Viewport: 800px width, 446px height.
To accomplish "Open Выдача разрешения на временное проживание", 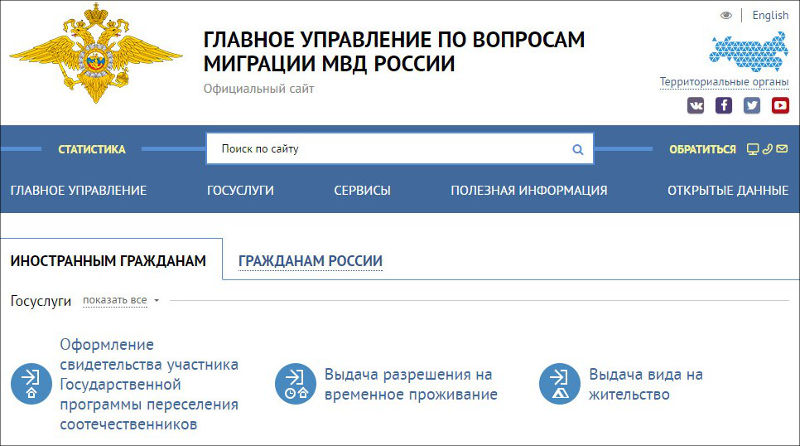I will coord(411,384).
